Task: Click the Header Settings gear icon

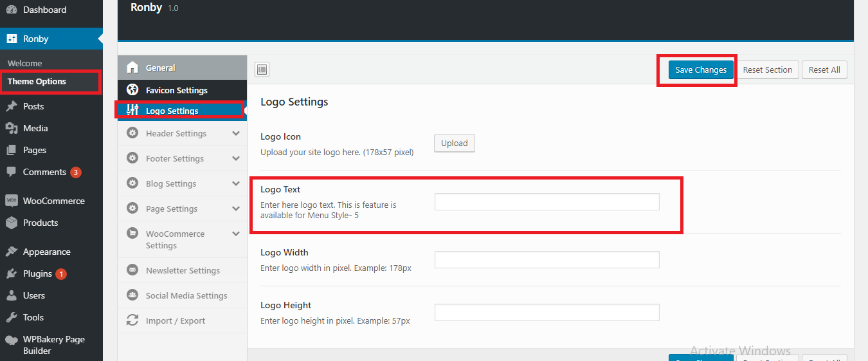Action: (x=132, y=133)
